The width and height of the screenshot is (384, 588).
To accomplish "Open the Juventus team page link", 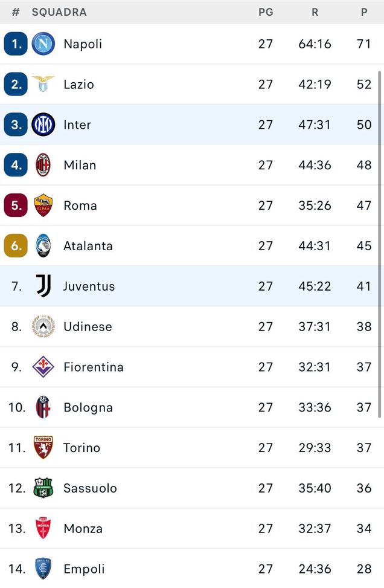I will [x=89, y=286].
